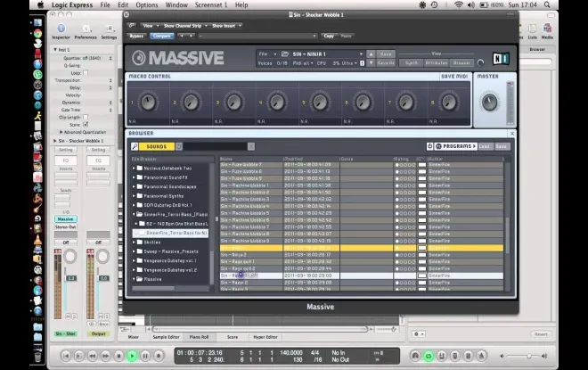Stop playback in transport bar

coord(118,356)
